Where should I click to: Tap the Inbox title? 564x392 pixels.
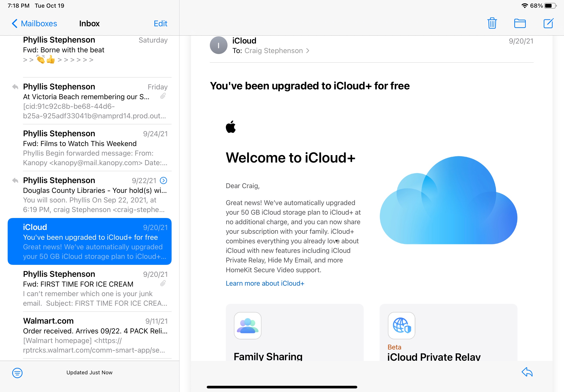coord(89,24)
